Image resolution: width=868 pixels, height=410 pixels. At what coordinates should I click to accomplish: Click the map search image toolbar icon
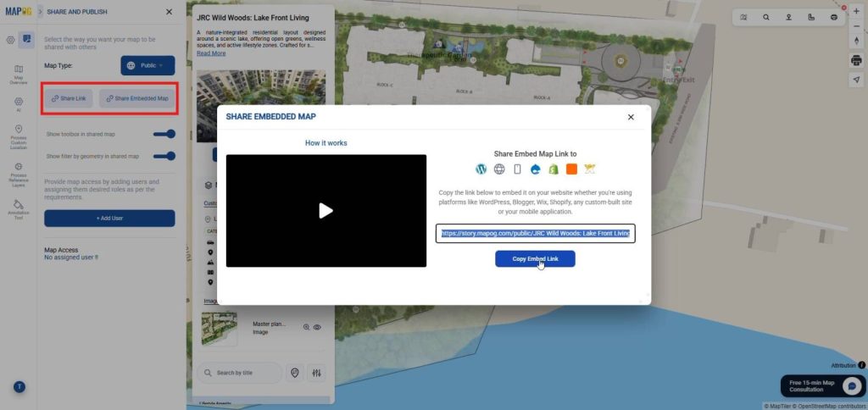[x=743, y=17]
